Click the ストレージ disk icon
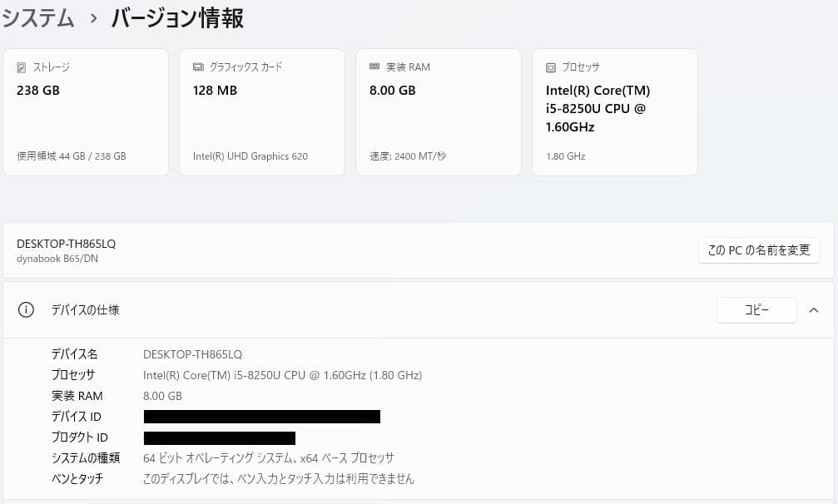 point(22,67)
